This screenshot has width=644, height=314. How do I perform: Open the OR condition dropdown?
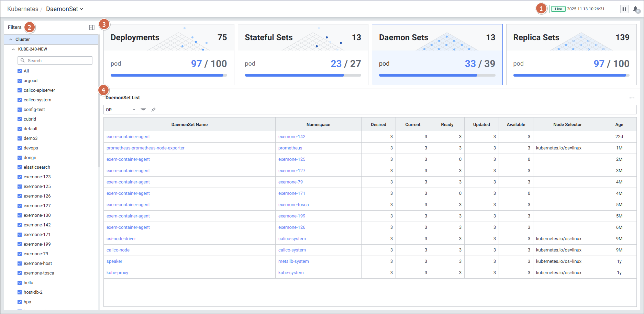click(x=120, y=110)
